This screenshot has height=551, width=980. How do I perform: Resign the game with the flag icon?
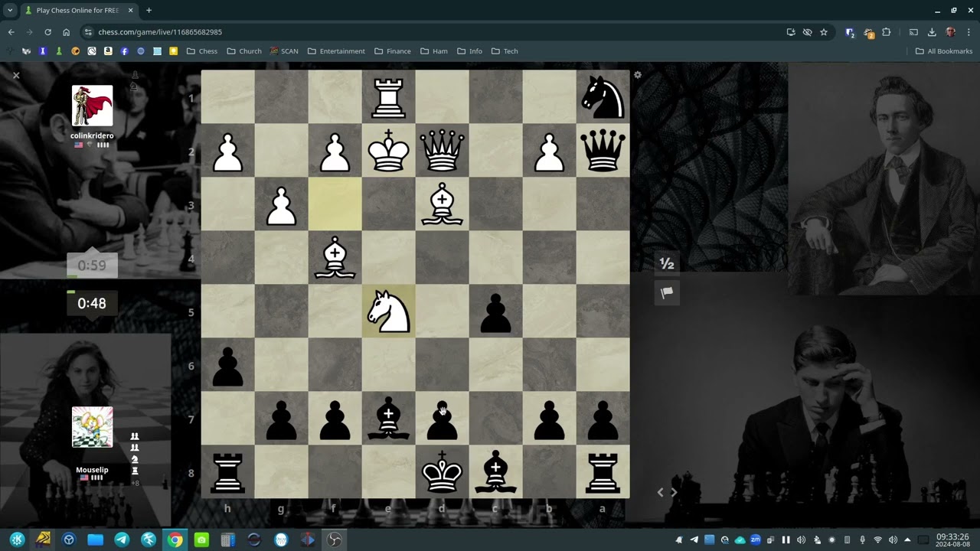coord(667,292)
